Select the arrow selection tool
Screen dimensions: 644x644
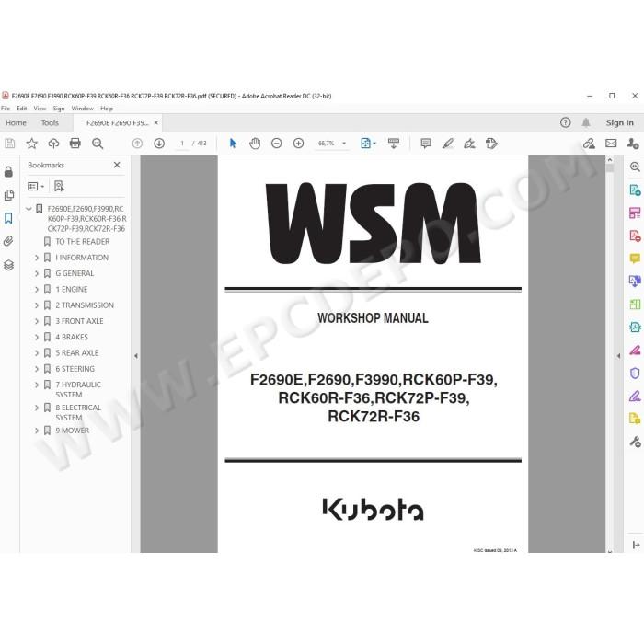tap(233, 144)
